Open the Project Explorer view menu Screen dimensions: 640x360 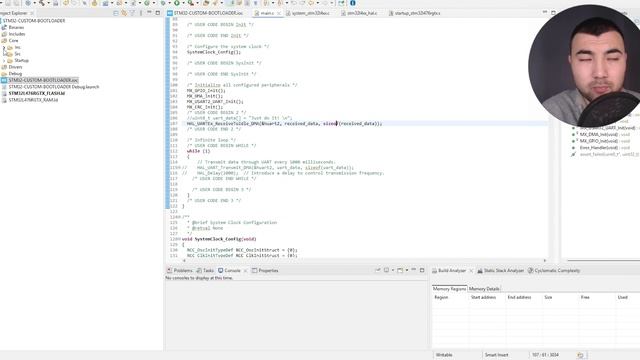pyautogui.click(x=141, y=13)
